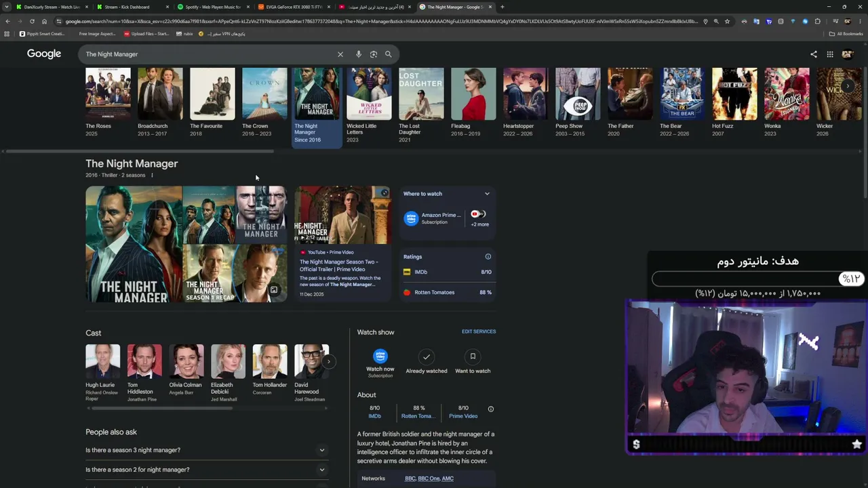Show info about the Ratings card

(x=488, y=257)
